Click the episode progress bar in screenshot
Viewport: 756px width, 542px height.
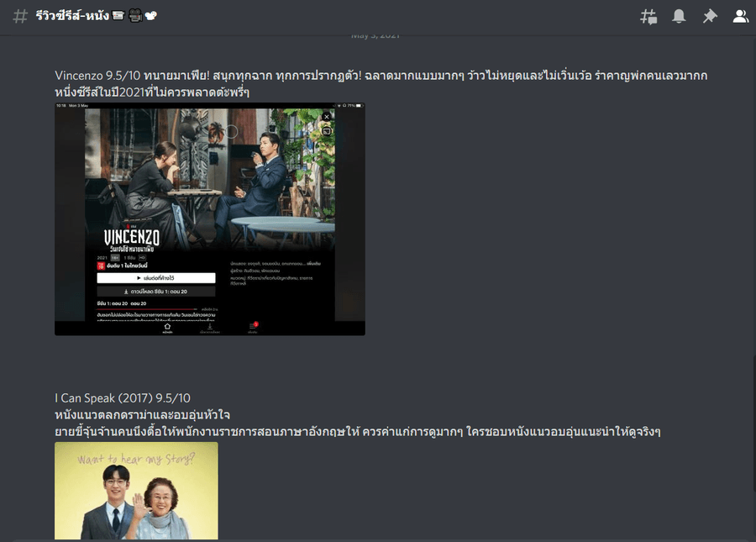click(147, 309)
